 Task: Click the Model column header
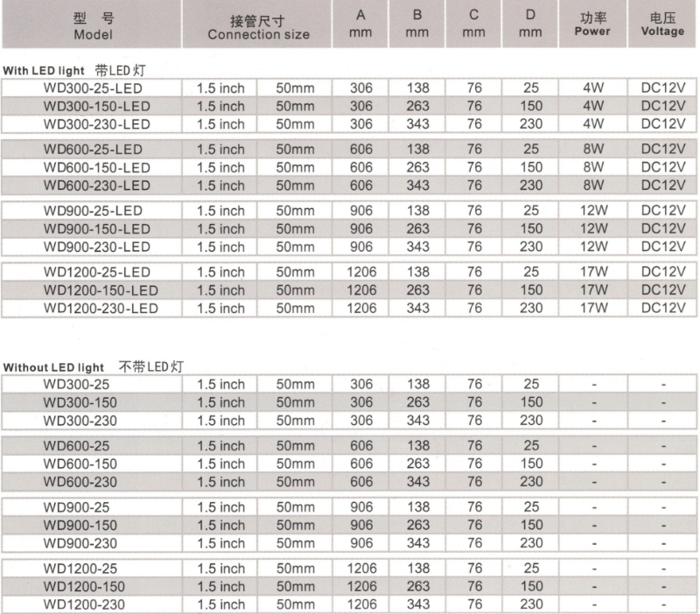92,24
